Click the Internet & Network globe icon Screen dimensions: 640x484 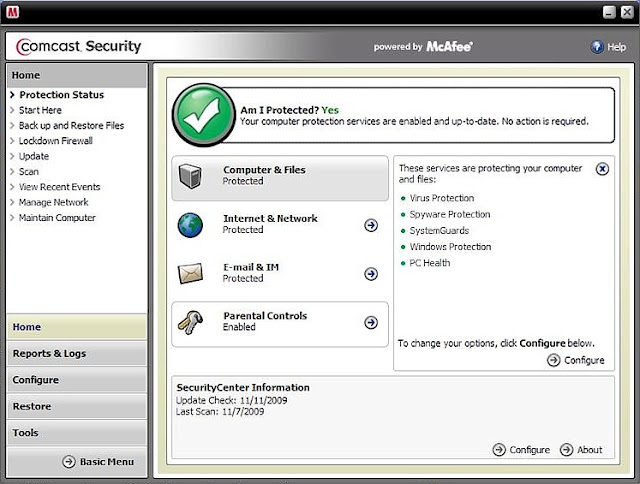(193, 224)
